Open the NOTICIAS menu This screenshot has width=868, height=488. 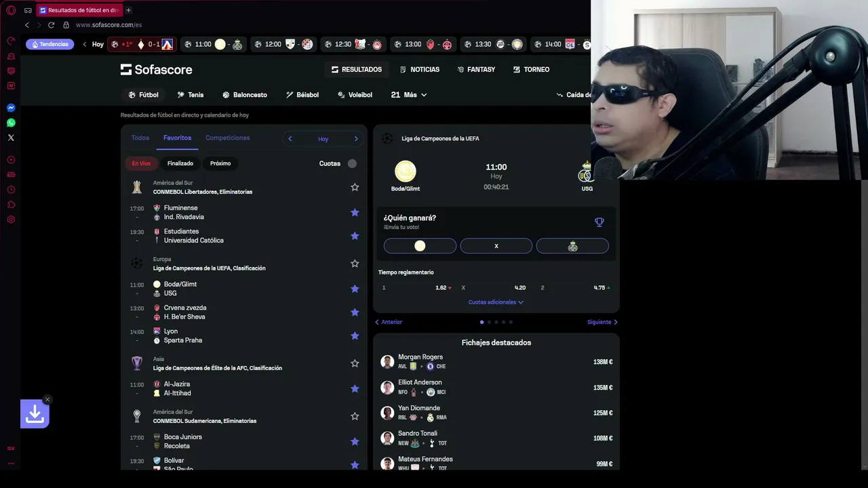420,70
